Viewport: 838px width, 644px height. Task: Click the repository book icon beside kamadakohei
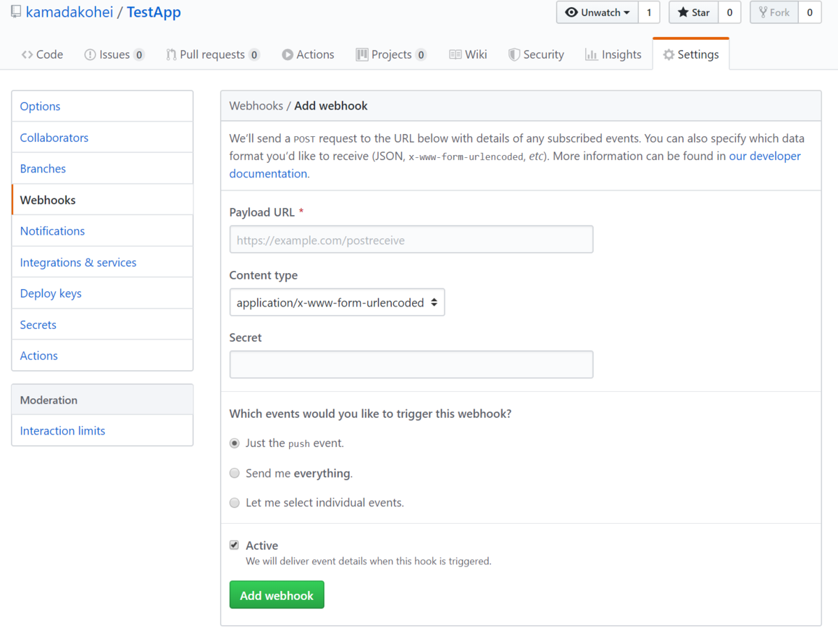[x=15, y=12]
